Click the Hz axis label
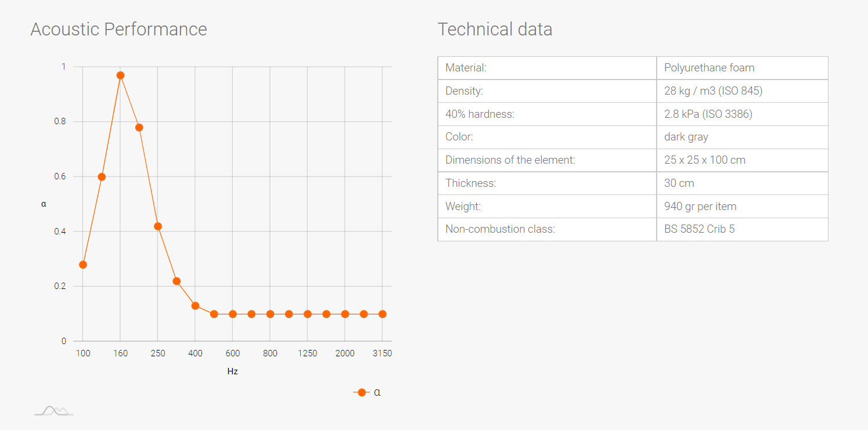This screenshot has width=868, height=430. point(233,371)
